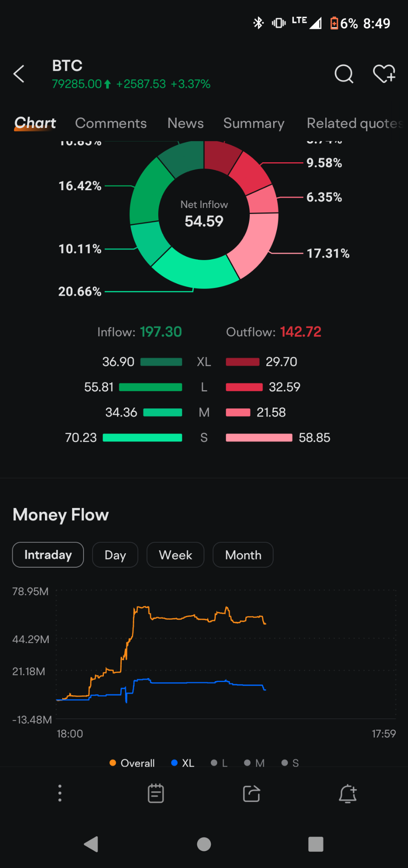This screenshot has width=408, height=868.
Task: Tap the XL inflow bar 36.90
Action: click(161, 362)
